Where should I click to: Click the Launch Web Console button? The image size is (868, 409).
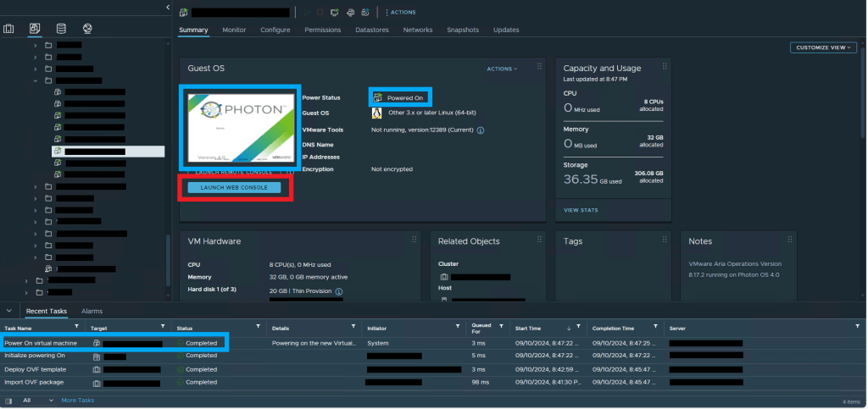click(x=234, y=187)
